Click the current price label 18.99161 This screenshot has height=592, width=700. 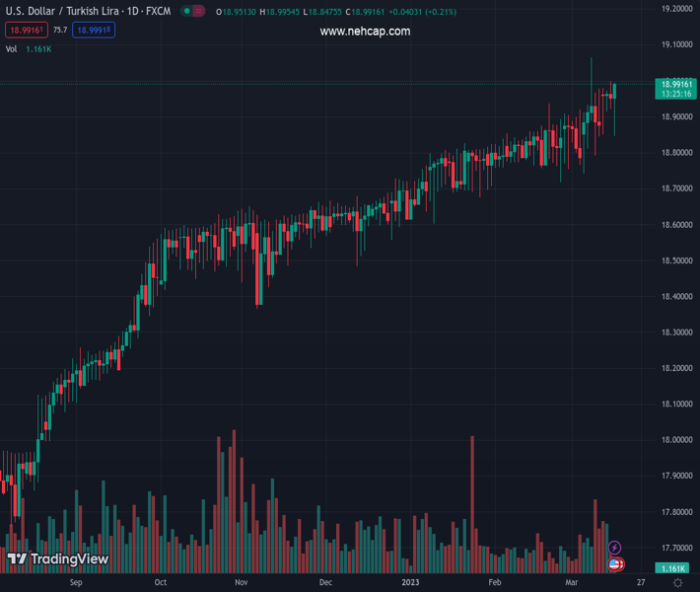point(675,85)
